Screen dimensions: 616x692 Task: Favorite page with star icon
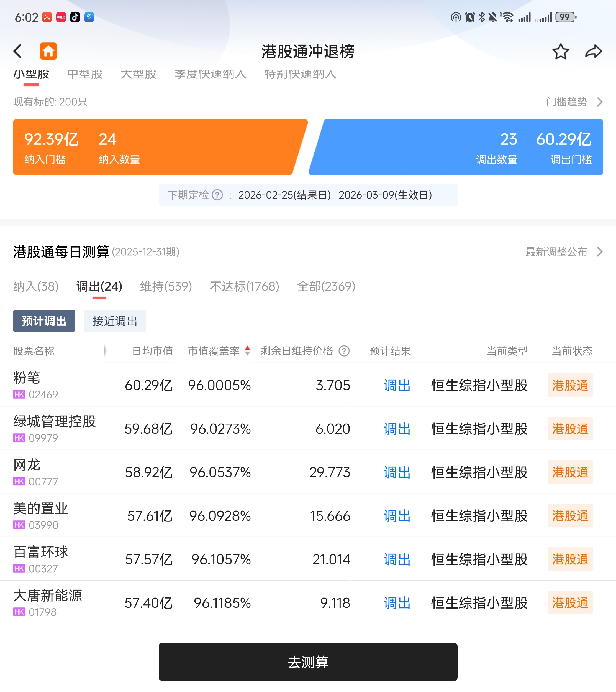pos(561,52)
